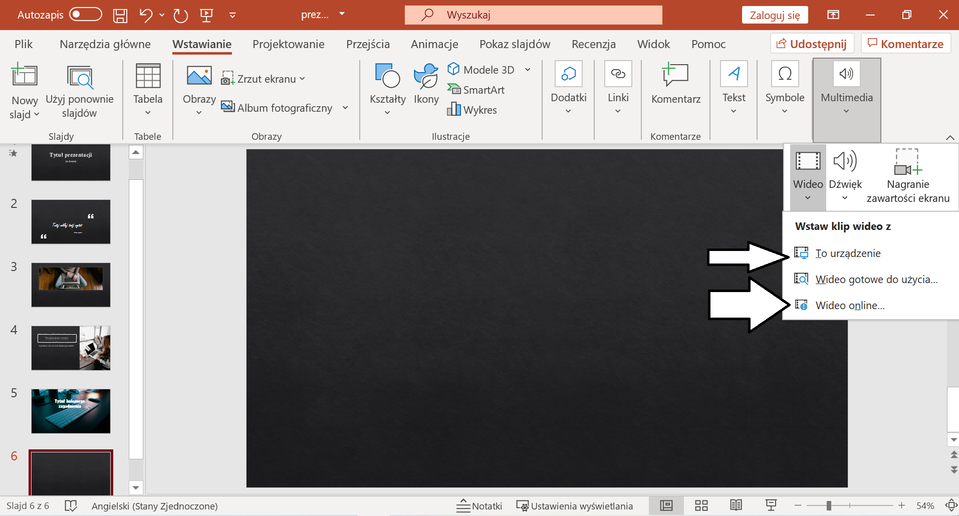
Task: Choose Wideo online option
Action: click(x=849, y=305)
